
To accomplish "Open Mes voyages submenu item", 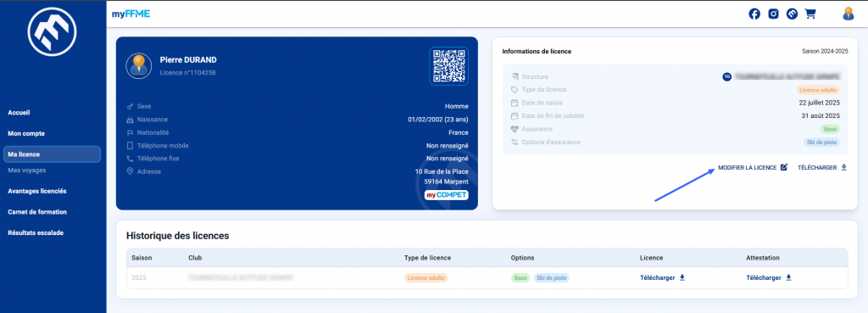I will 26,170.
